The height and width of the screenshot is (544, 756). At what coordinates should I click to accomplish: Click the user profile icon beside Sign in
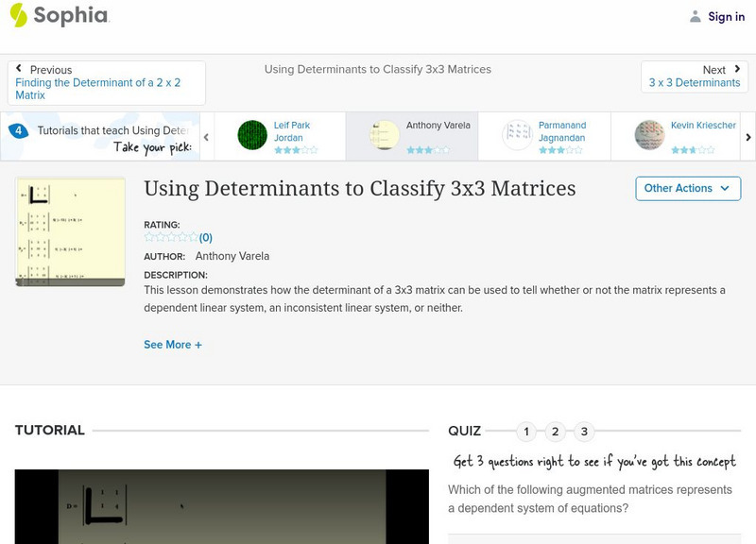tap(695, 16)
